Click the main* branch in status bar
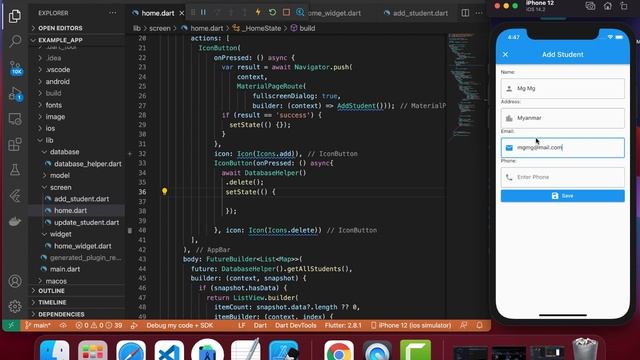The image size is (640, 360). [38, 325]
